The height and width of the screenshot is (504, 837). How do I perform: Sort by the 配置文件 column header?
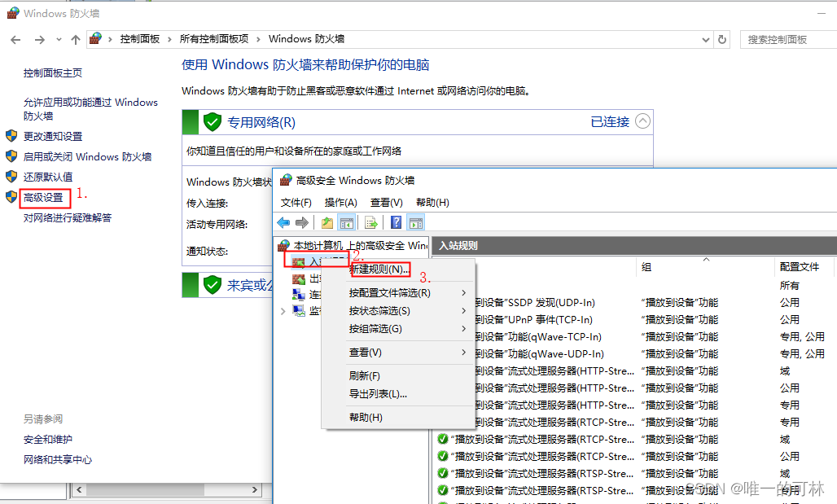[x=799, y=266]
